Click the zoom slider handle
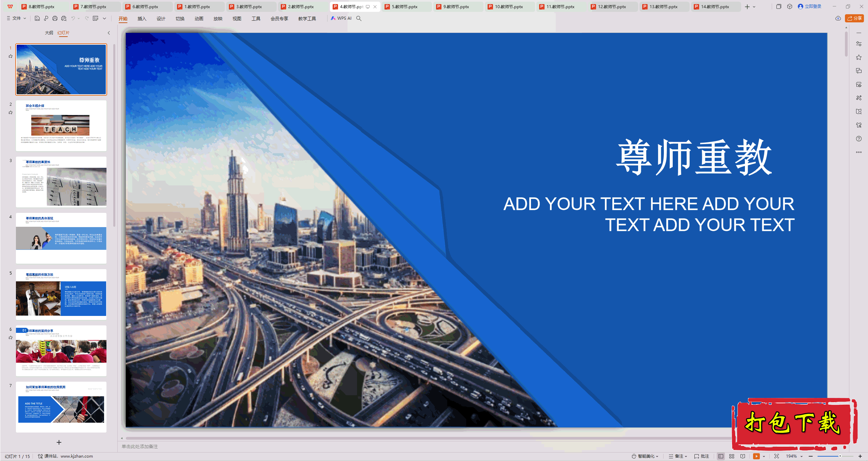Image resolution: width=868 pixels, height=461 pixels. tap(840, 456)
